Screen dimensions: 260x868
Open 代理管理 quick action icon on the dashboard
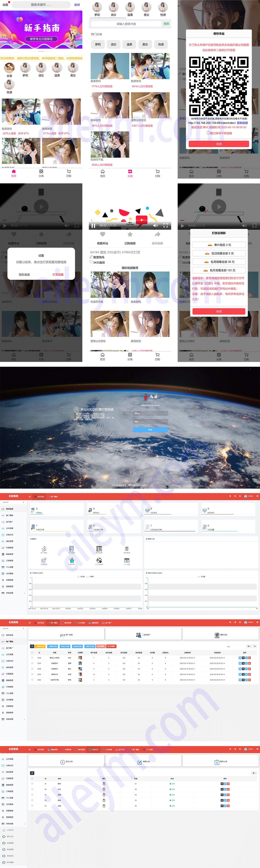click(44, 560)
